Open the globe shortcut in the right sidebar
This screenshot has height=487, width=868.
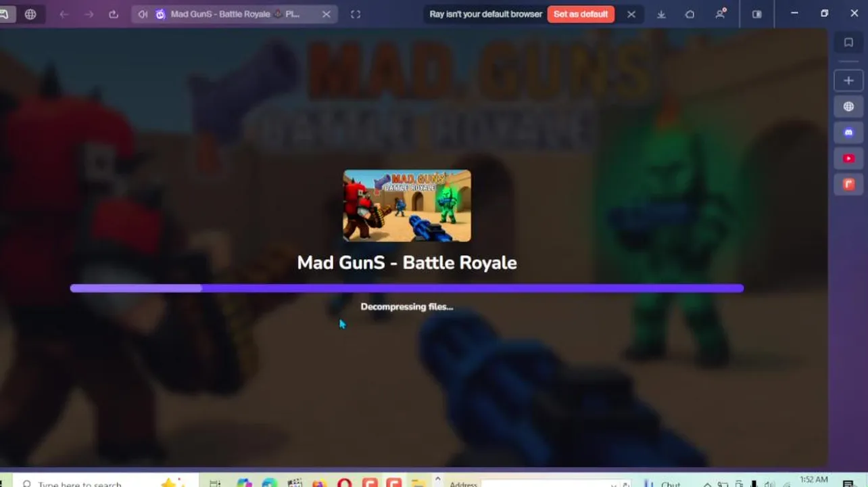[x=848, y=106]
